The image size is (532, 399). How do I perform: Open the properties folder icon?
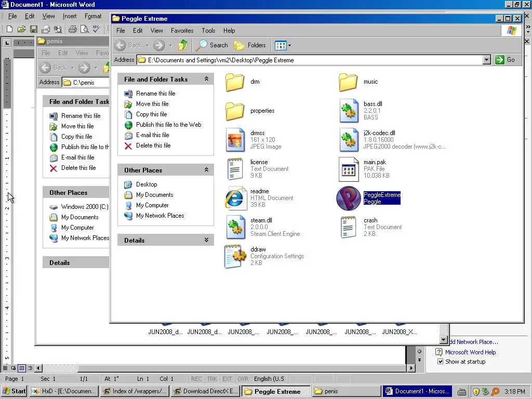pos(235,111)
